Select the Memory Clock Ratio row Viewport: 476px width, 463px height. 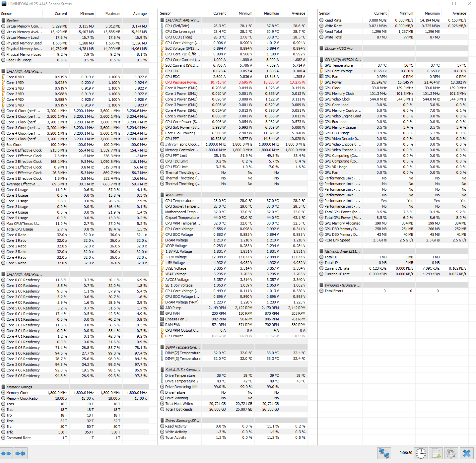[75, 398]
